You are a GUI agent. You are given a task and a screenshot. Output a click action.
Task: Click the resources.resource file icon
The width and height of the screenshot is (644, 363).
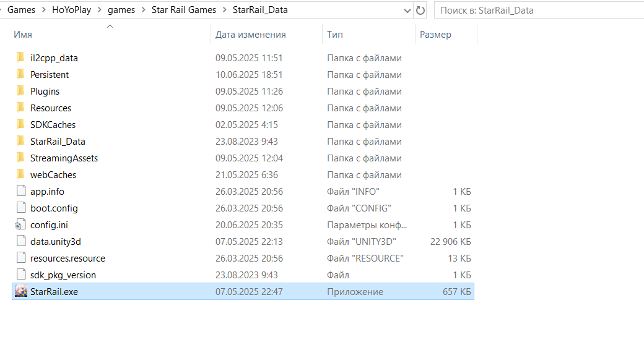[21, 258]
